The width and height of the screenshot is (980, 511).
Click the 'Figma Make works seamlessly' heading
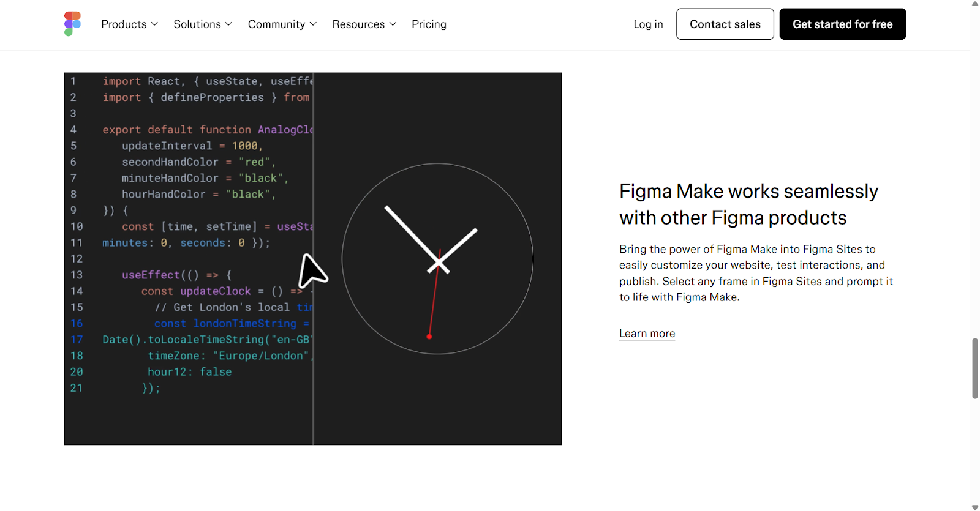[x=748, y=204]
